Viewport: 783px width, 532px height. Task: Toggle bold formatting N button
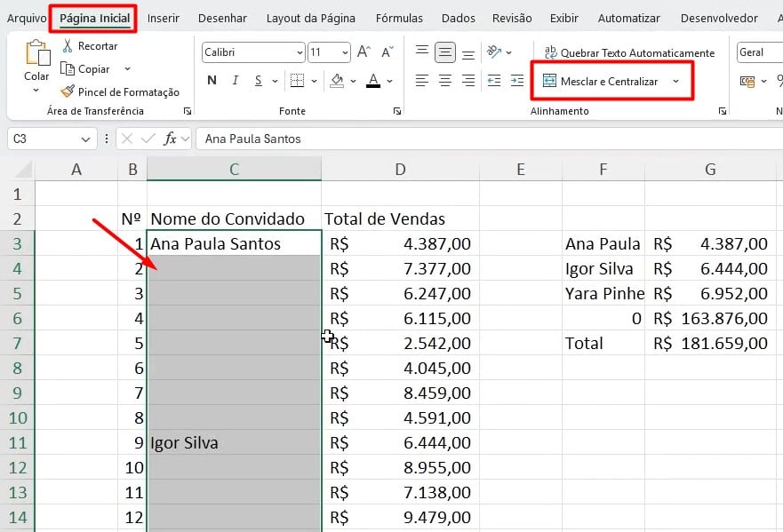tap(212, 80)
